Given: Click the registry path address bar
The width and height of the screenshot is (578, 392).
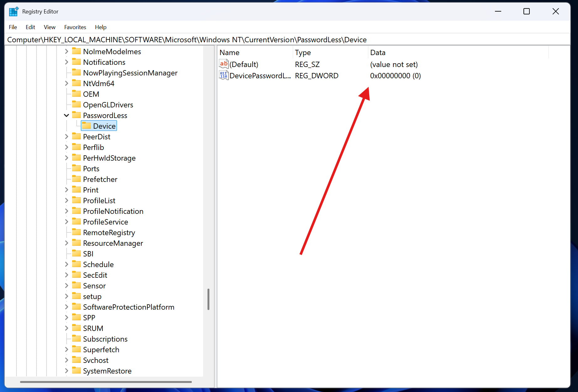Looking at the screenshot, I should (x=288, y=39).
